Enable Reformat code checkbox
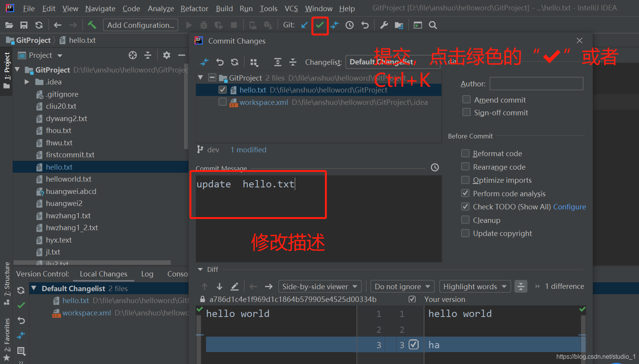The width and height of the screenshot is (639, 364). 465,153
